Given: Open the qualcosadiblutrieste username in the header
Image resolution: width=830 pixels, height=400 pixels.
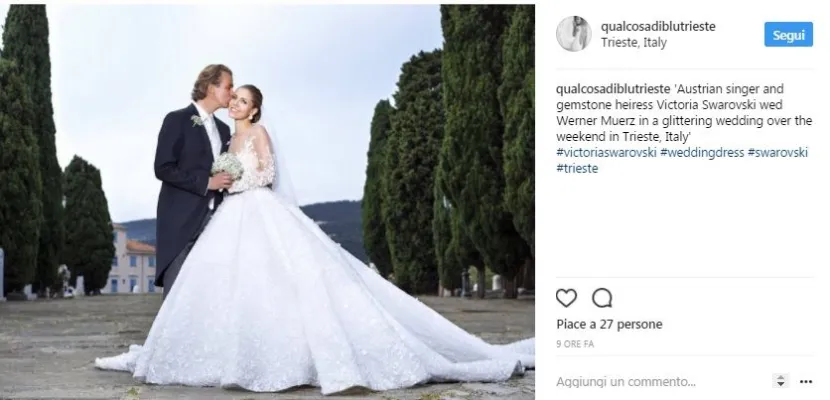Looking at the screenshot, I should click(x=658, y=26).
